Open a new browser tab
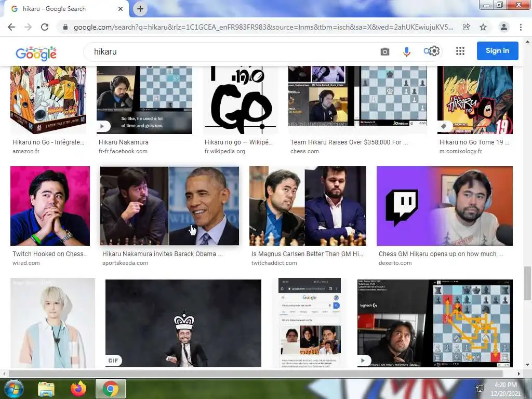 (140, 9)
